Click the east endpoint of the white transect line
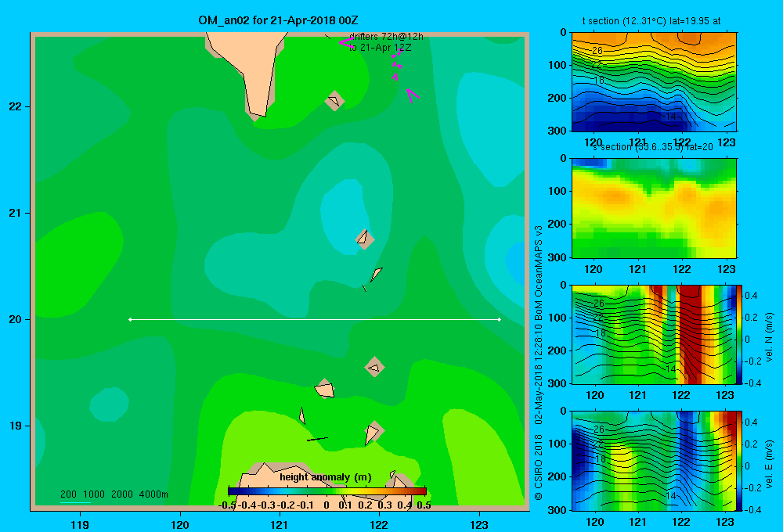 click(x=500, y=319)
